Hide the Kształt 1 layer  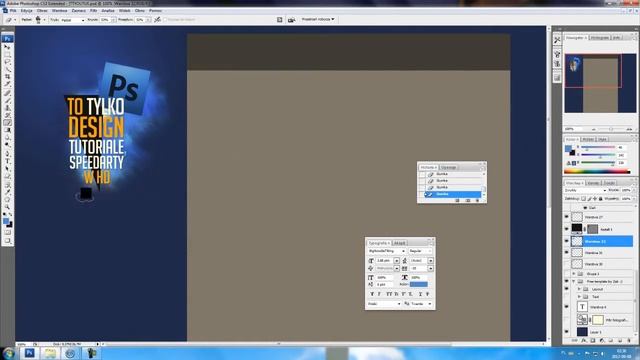[567, 229]
